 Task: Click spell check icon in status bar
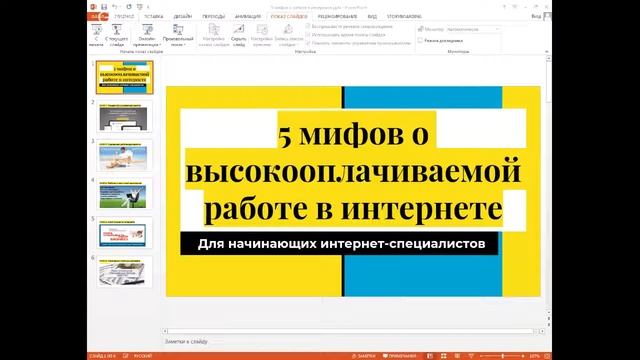[x=126, y=356]
